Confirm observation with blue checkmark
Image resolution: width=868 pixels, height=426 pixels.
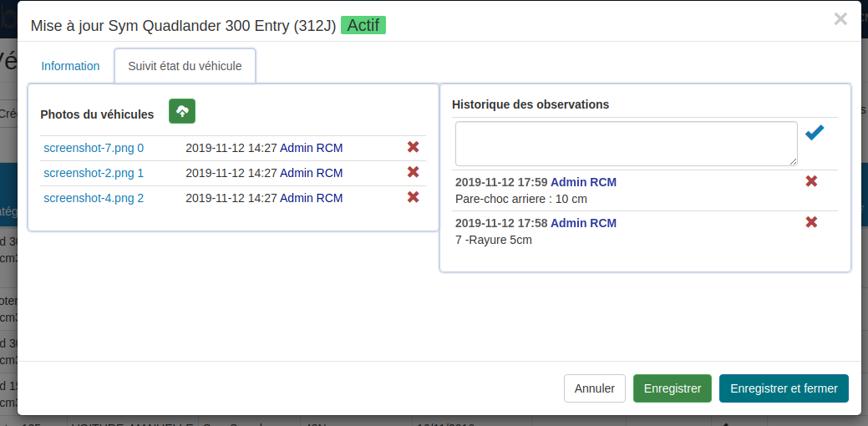(x=815, y=134)
